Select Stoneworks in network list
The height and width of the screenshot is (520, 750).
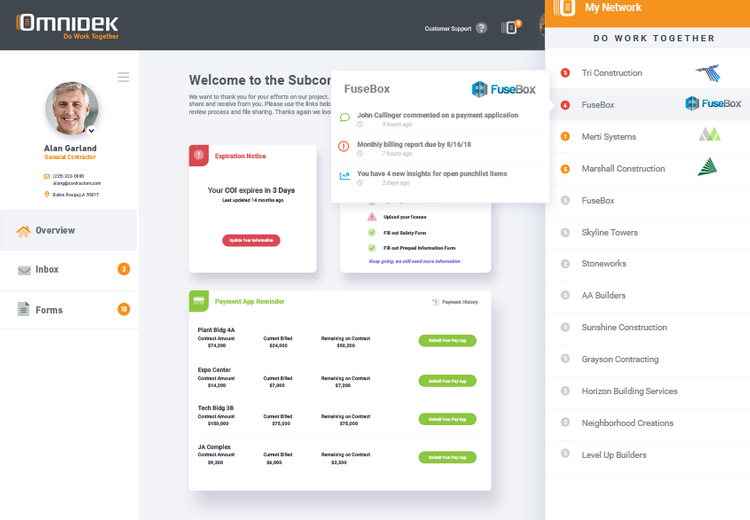648,264
